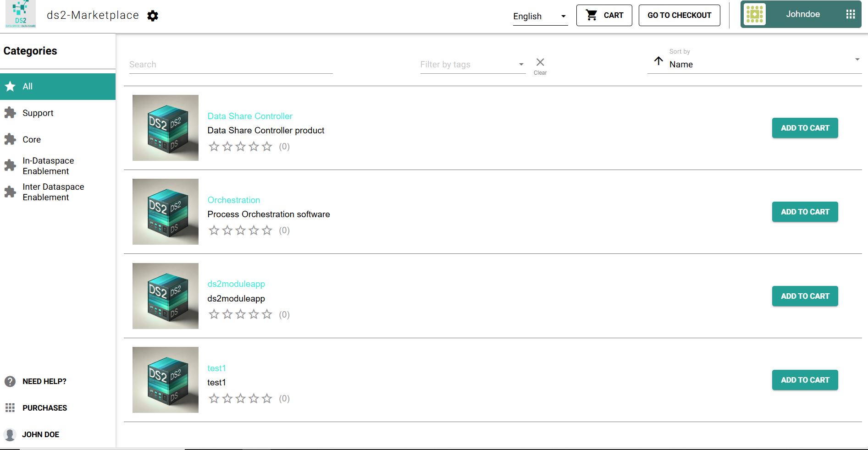The width and height of the screenshot is (868, 450).
Task: Click the settings gear next to ds2-Marketplace
Action: coord(153,16)
